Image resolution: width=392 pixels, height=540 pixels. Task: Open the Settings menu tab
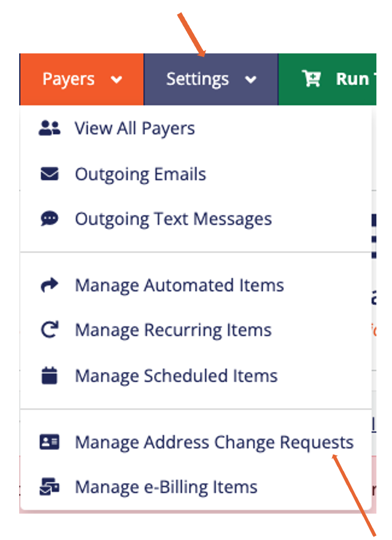point(211,79)
